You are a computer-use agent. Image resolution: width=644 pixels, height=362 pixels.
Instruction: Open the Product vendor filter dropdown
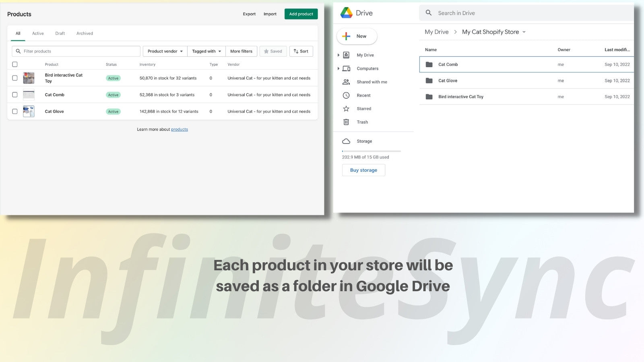[165, 51]
